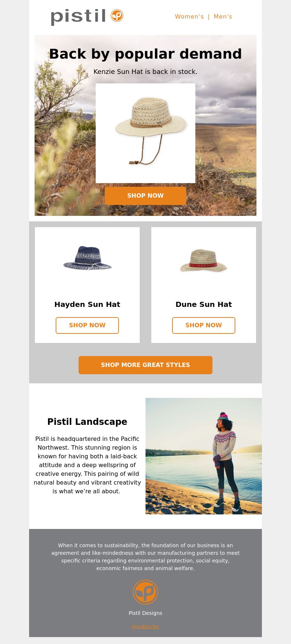Click the woman on beach photo
The image size is (291, 644).
(204, 456)
